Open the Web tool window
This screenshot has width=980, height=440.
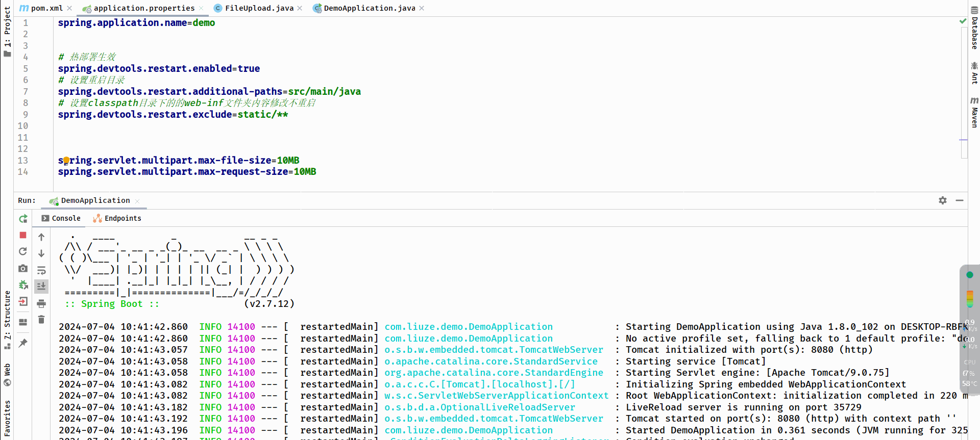click(7, 375)
